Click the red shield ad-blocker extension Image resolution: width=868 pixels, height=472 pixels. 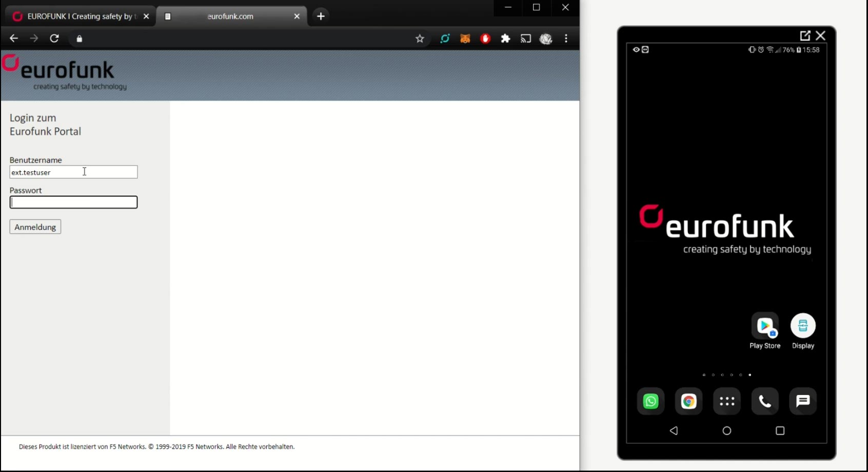tap(485, 38)
